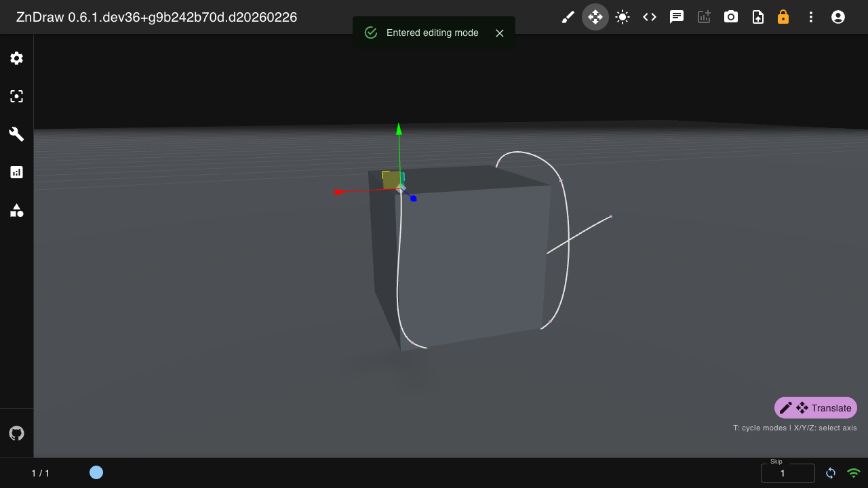Toggle the orange room lock icon

click(x=783, y=17)
